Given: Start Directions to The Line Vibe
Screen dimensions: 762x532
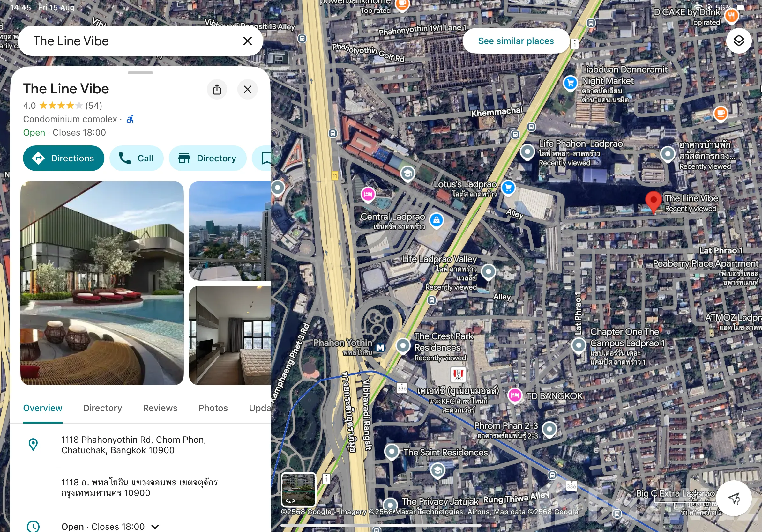Looking at the screenshot, I should 63,158.
